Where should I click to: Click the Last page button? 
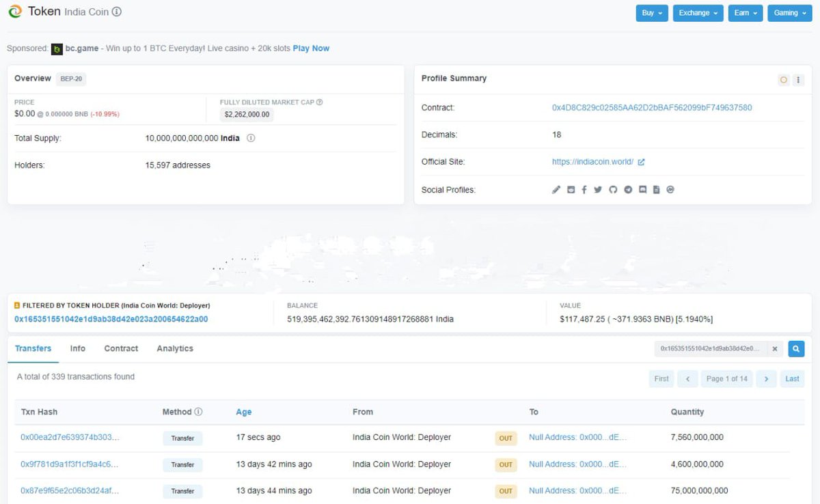(x=792, y=379)
